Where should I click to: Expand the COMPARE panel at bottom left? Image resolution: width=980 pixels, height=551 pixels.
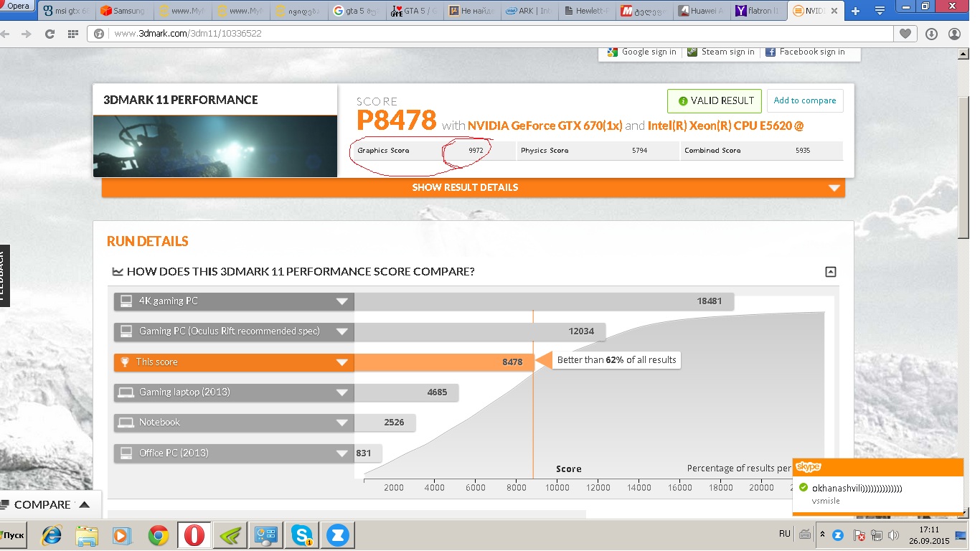50,504
